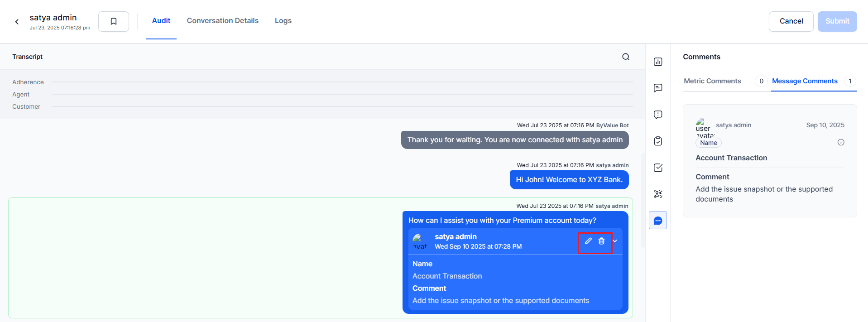Viewport: 868px width, 322px height.
Task: Select the highlighted blue comments sidebar icon
Action: click(658, 221)
